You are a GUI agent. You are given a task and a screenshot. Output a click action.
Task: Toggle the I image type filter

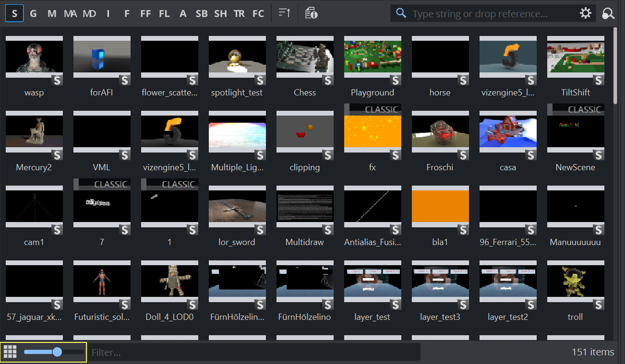(108, 13)
